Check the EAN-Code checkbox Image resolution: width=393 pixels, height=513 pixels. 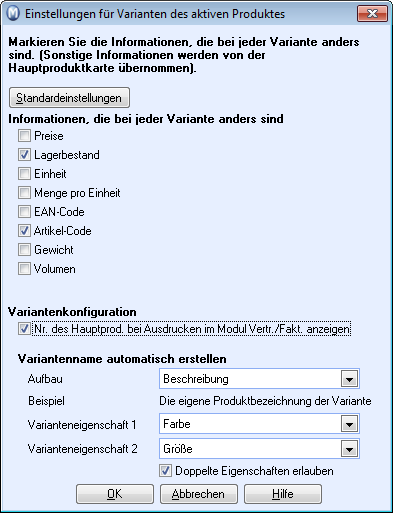pos(24,212)
